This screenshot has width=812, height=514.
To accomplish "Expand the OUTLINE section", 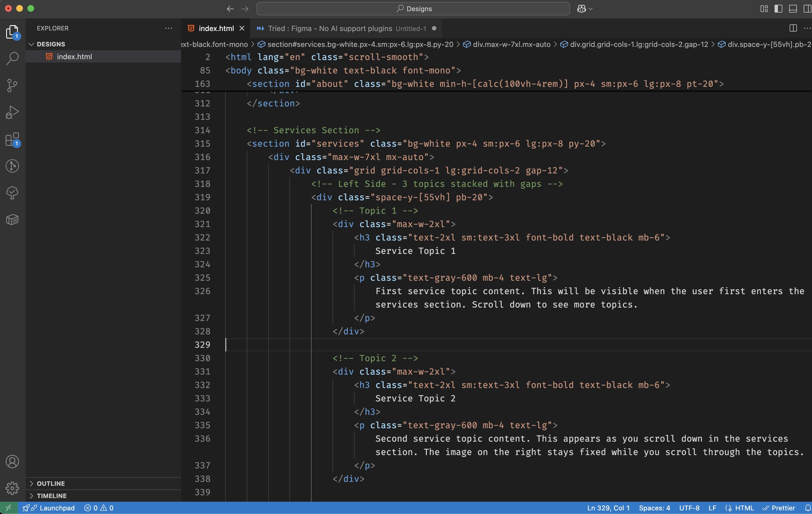I will click(x=51, y=483).
